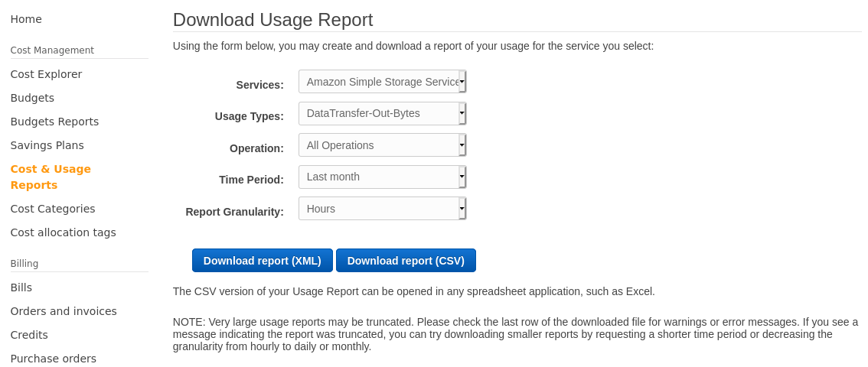
Task: Navigate to Budgets page
Action: tap(32, 98)
